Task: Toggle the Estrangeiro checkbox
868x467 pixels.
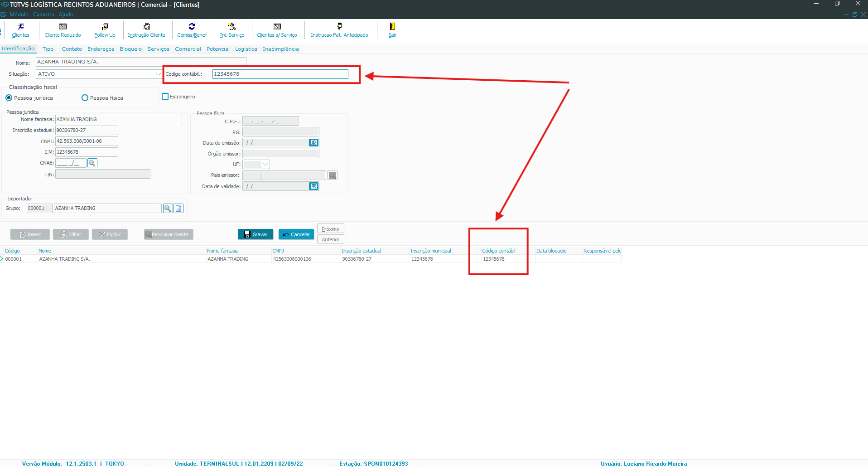Action: (x=165, y=97)
